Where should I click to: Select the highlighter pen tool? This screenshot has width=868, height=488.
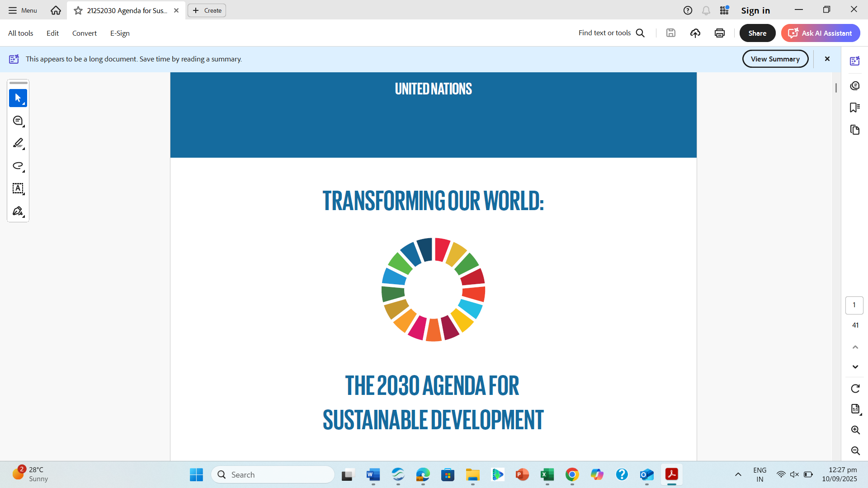(18, 143)
